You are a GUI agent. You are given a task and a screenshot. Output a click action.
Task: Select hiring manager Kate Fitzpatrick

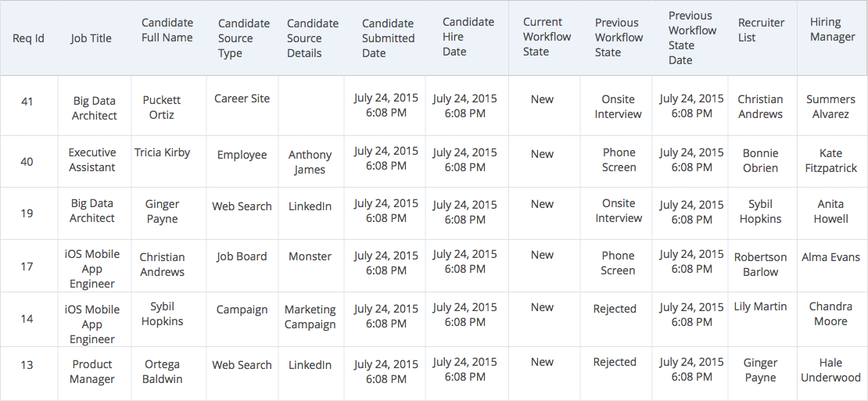point(830,160)
